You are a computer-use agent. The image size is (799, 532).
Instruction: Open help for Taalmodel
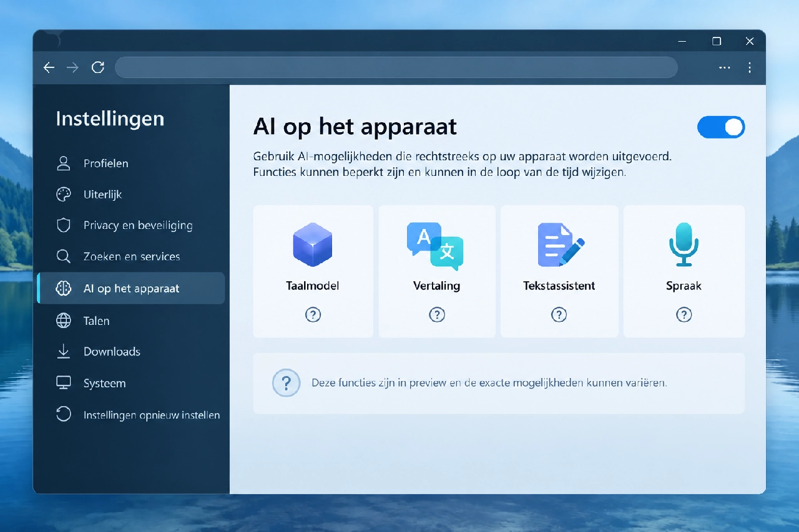pyautogui.click(x=313, y=315)
